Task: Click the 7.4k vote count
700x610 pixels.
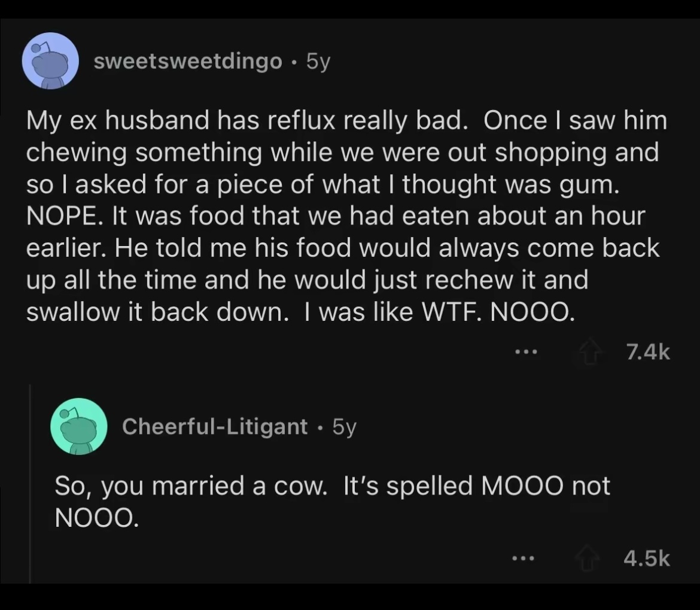Action: [648, 353]
